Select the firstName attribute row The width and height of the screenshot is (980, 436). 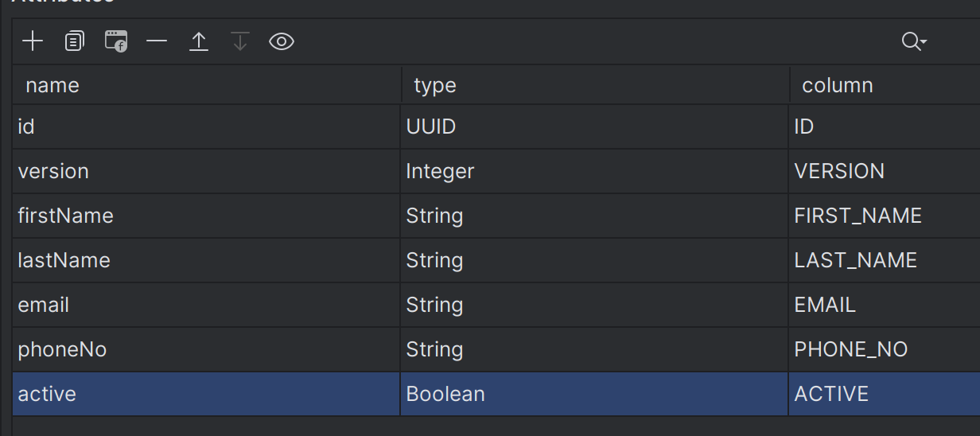coord(496,216)
